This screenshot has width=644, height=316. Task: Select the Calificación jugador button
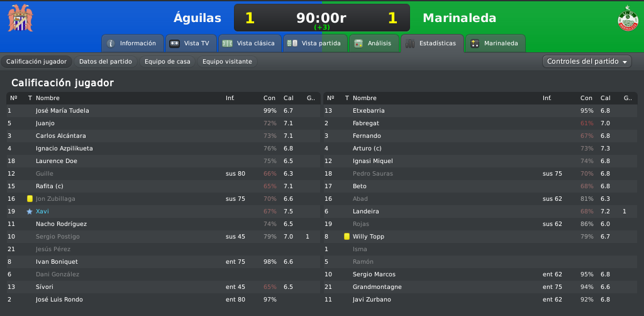(36, 62)
